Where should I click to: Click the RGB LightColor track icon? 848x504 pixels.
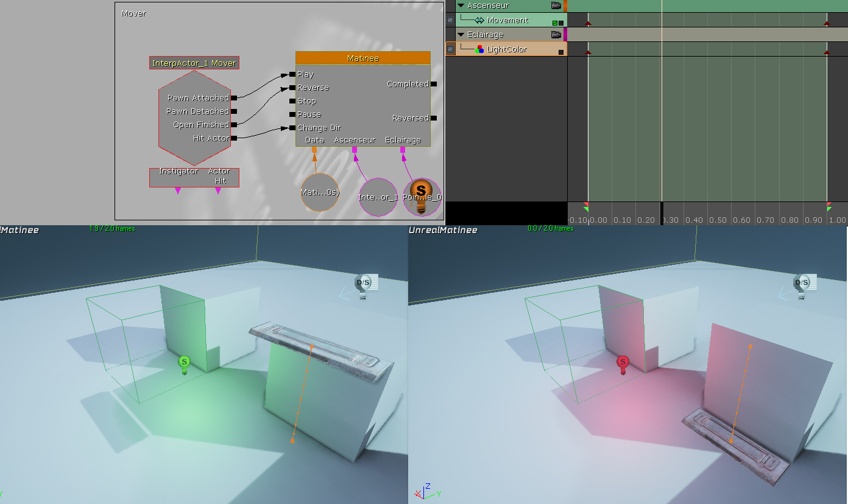(x=480, y=49)
